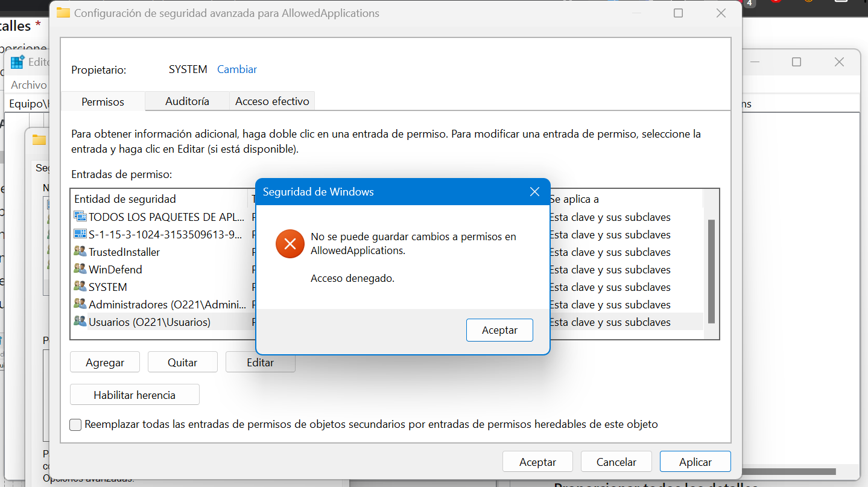868x487 pixels.
Task: Click the Administradores user group icon
Action: 80,304
